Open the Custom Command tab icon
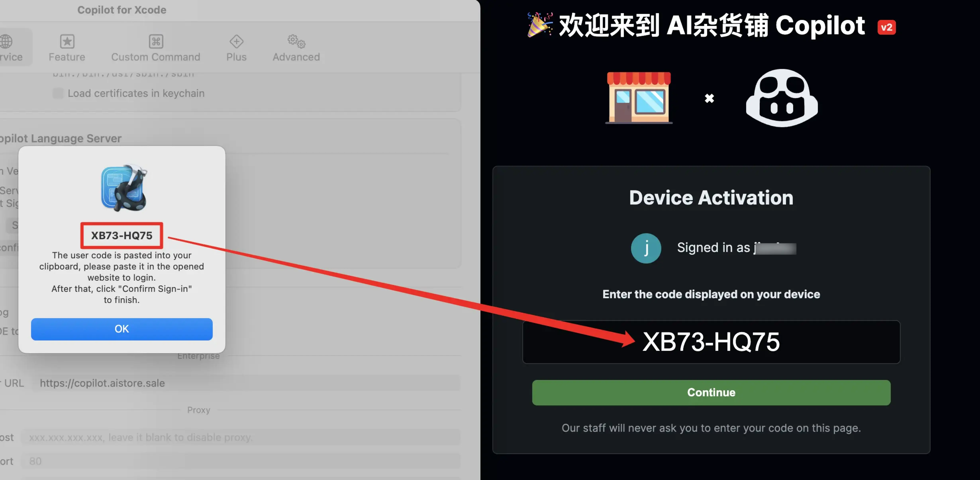This screenshot has width=980, height=480. [156, 41]
